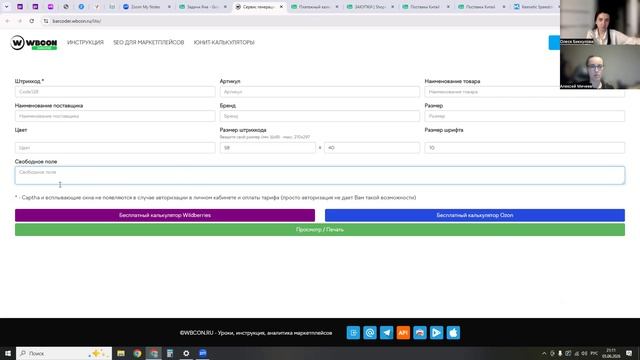Open the Settings gear in the taskbar

point(186,353)
